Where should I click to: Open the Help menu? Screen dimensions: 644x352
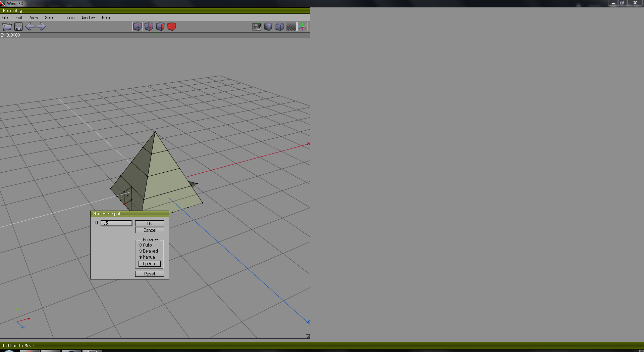tap(106, 17)
